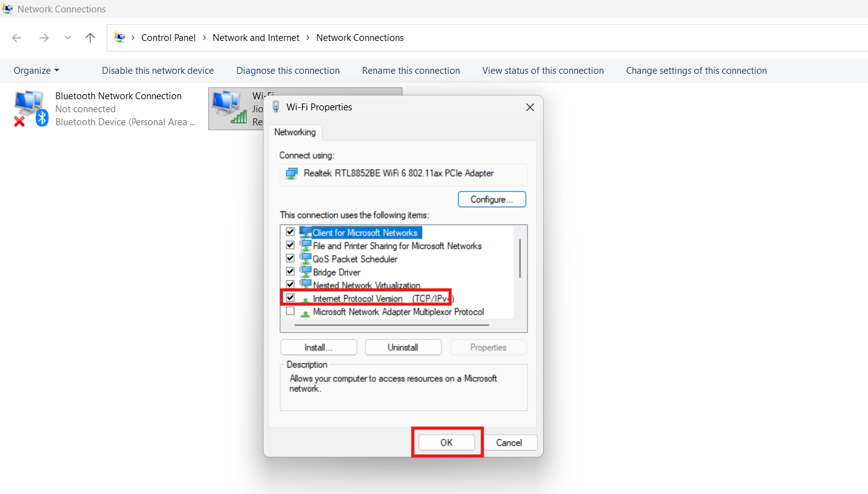Click the Realtek adapter icon
This screenshot has height=494, width=868.
[291, 174]
